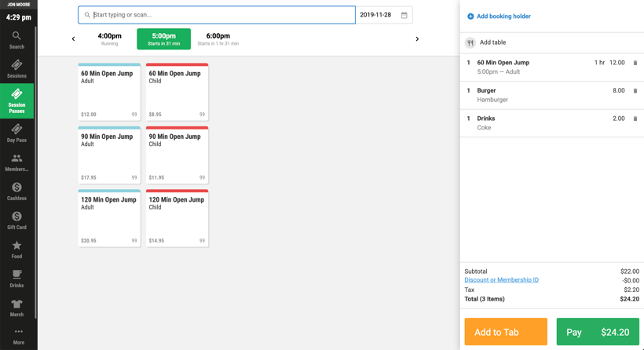Open the Merch category

point(16,308)
